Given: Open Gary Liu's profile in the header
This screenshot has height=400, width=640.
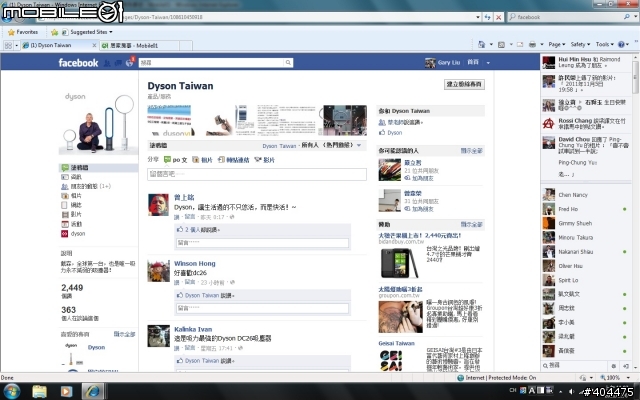Looking at the screenshot, I should tap(442, 62).
